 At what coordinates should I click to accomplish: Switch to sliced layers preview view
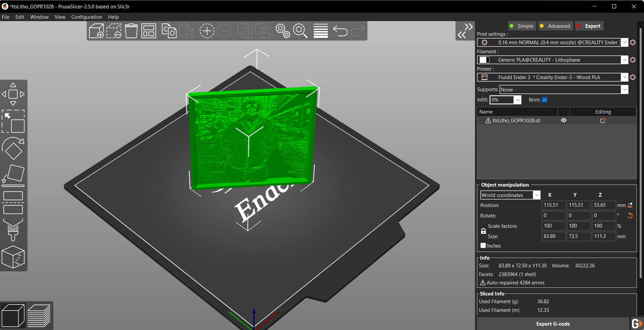tap(39, 316)
